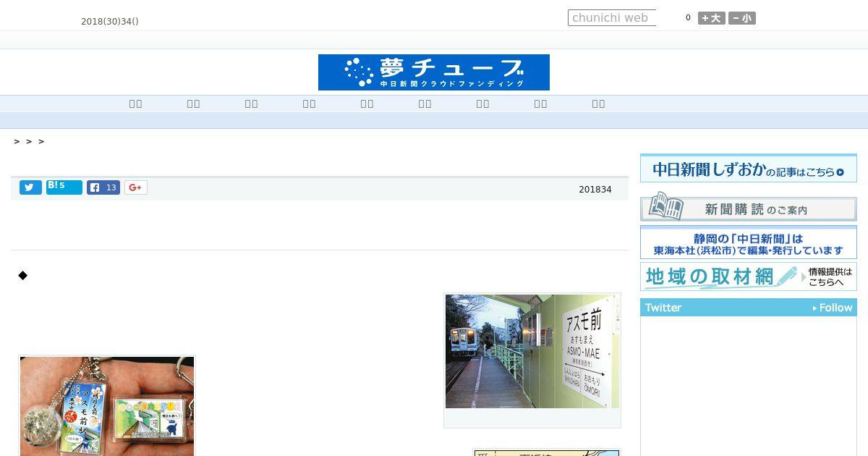Screen dimensions: 868x456
Task: Enlarge the アスモ前 station platform photo
Action: (x=532, y=351)
